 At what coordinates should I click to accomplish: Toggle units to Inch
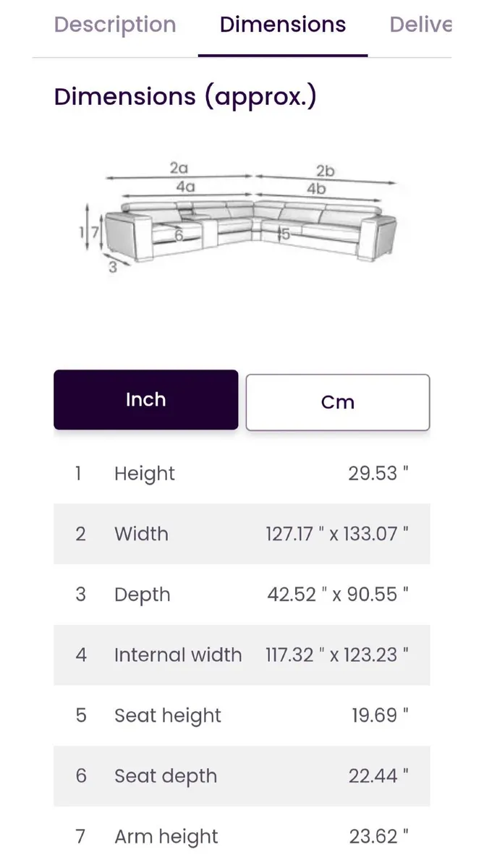coord(145,400)
